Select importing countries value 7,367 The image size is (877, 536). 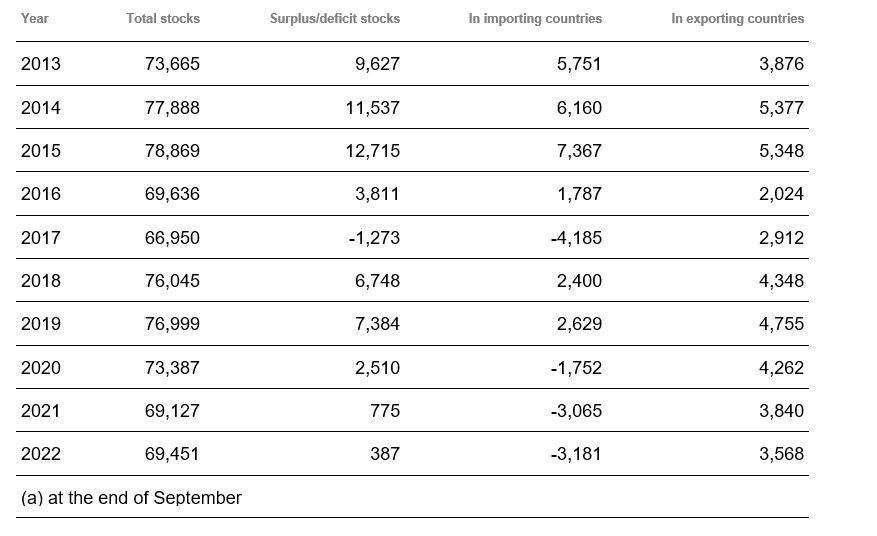click(x=579, y=151)
